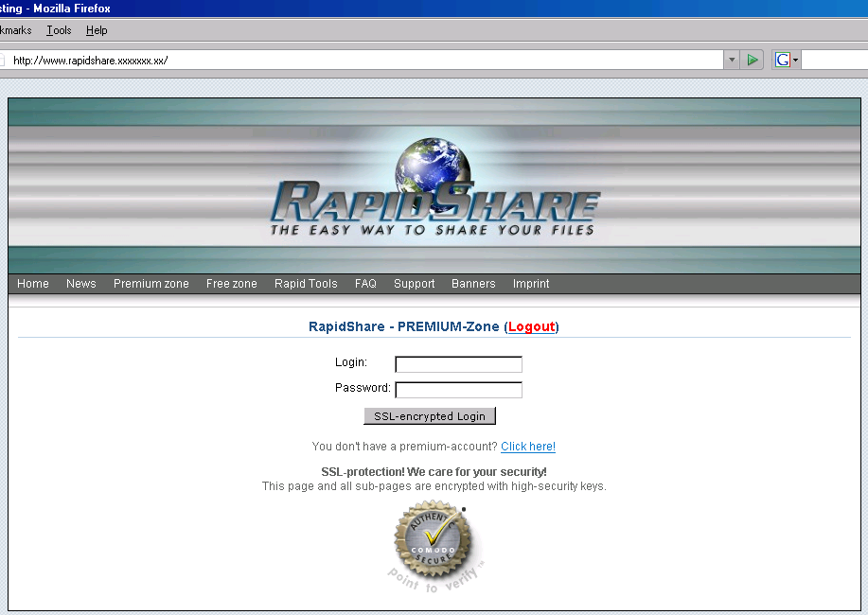
Task: Open the Imprint page
Action: (x=531, y=284)
